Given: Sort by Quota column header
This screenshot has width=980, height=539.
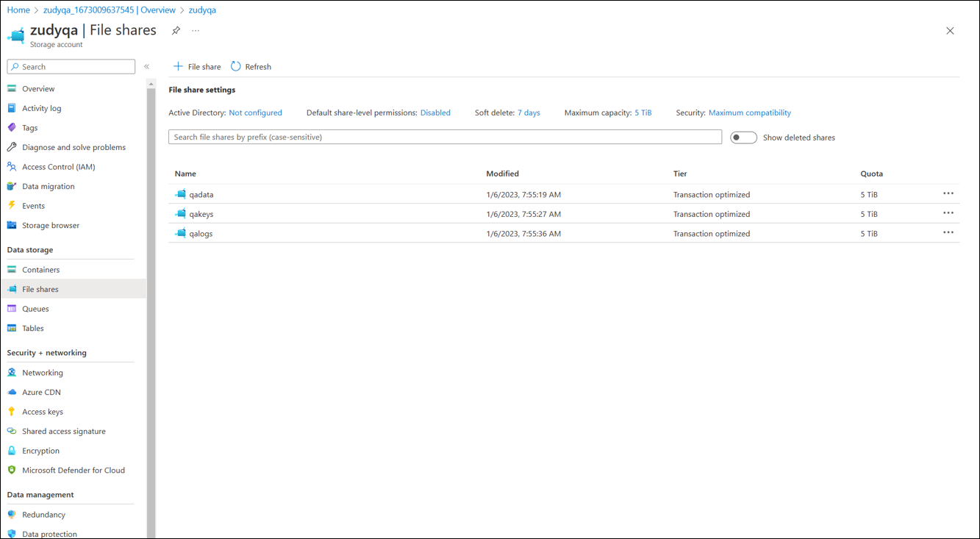Looking at the screenshot, I should coord(872,174).
